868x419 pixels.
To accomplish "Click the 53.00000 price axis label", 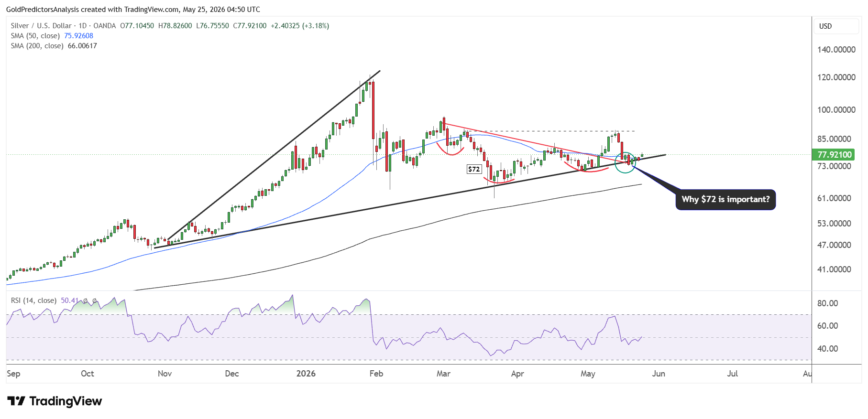I will (834, 224).
